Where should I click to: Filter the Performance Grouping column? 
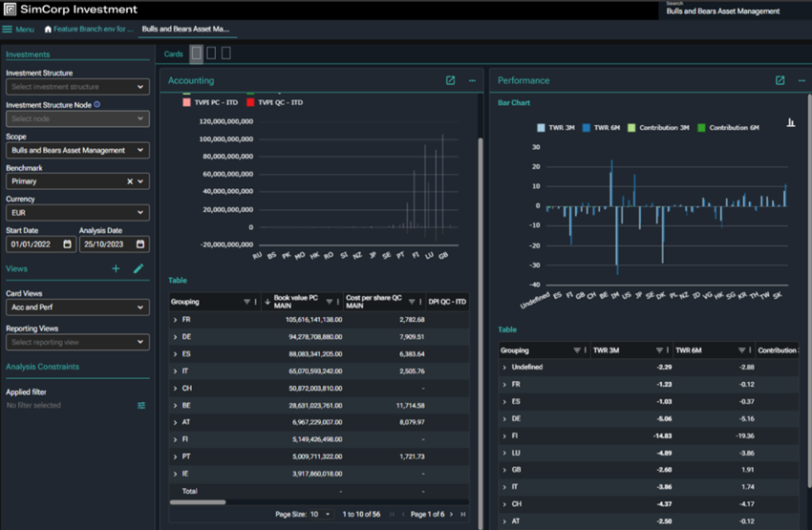coord(577,350)
